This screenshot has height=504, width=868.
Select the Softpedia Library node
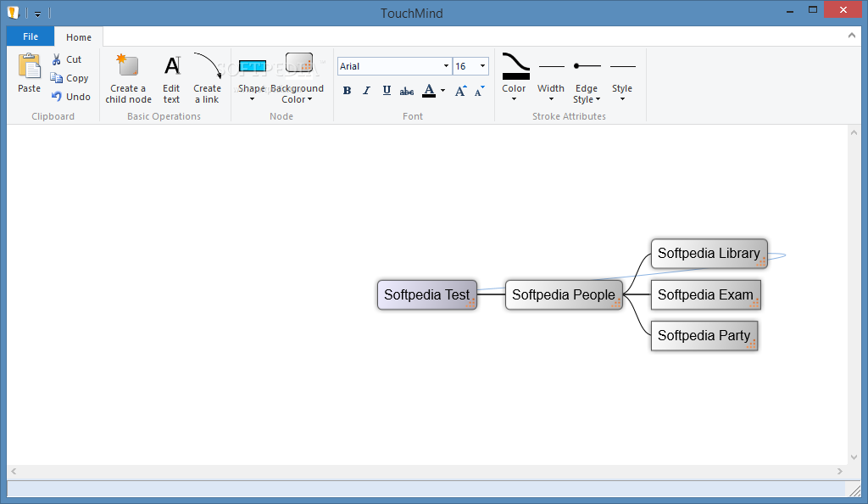coord(709,254)
